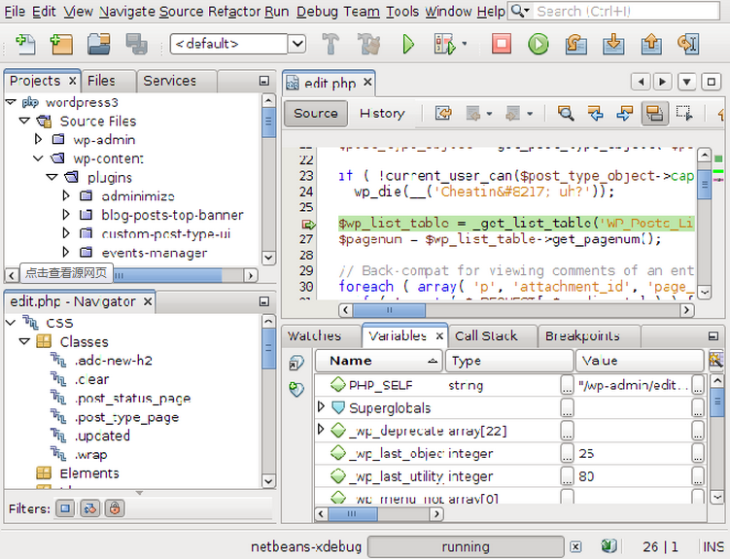The image size is (730, 560).
Task: Start Debug Project toolbar icon
Action: (444, 44)
